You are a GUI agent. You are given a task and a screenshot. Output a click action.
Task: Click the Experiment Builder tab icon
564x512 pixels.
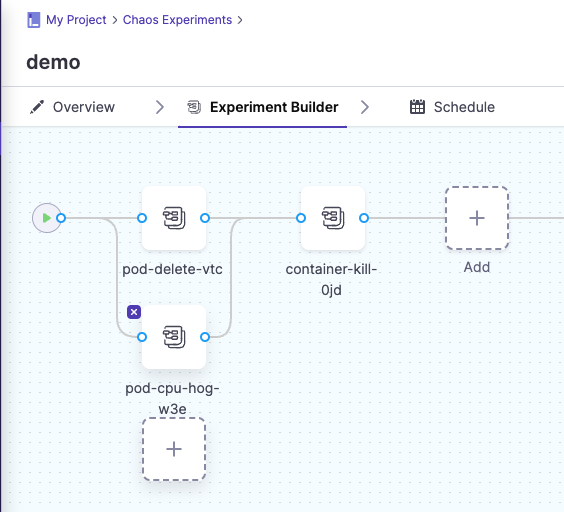(194, 107)
